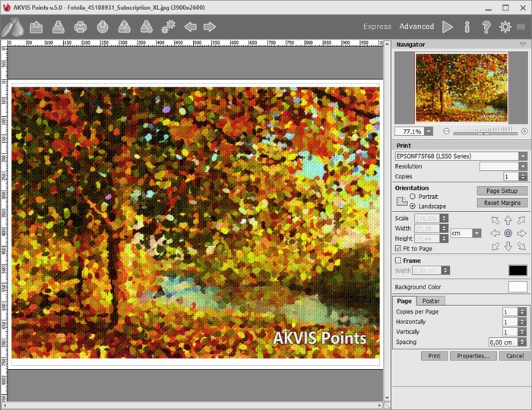Open the zoom percentage dropdown 77.1%

(429, 131)
